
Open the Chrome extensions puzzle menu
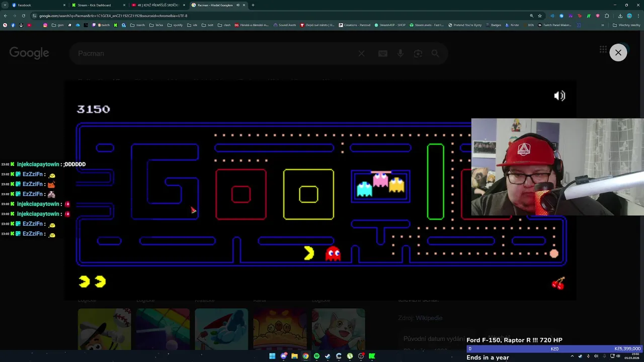tap(607, 16)
